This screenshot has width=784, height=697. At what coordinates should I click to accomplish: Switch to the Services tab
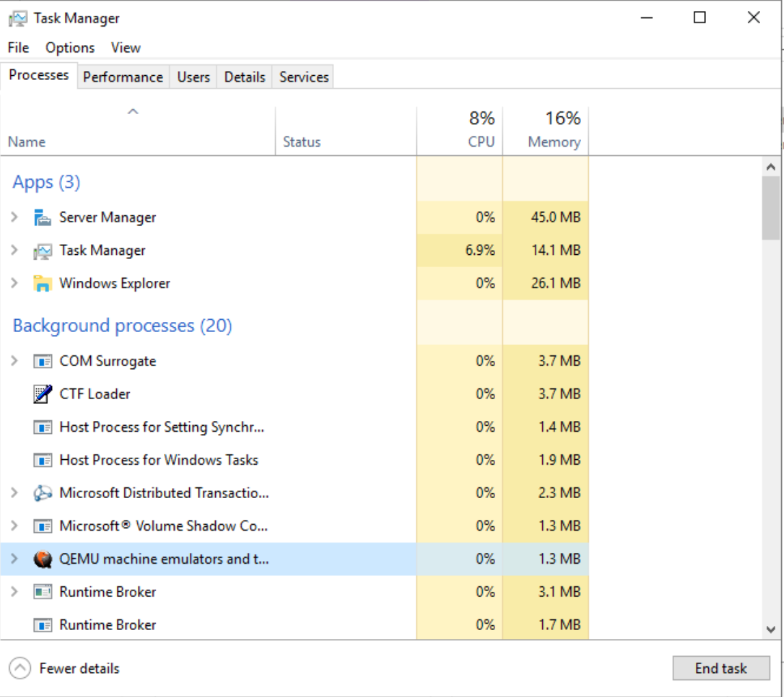point(304,77)
